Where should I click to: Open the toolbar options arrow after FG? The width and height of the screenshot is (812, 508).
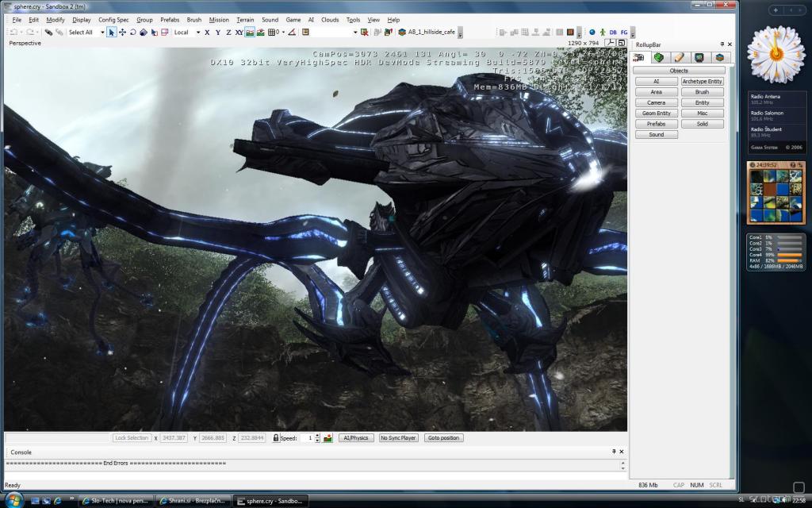point(633,33)
